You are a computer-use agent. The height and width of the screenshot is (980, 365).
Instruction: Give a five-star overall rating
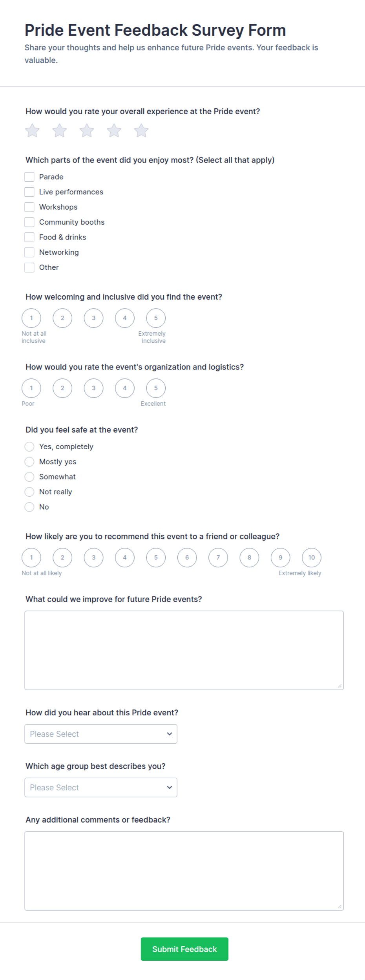tap(141, 130)
